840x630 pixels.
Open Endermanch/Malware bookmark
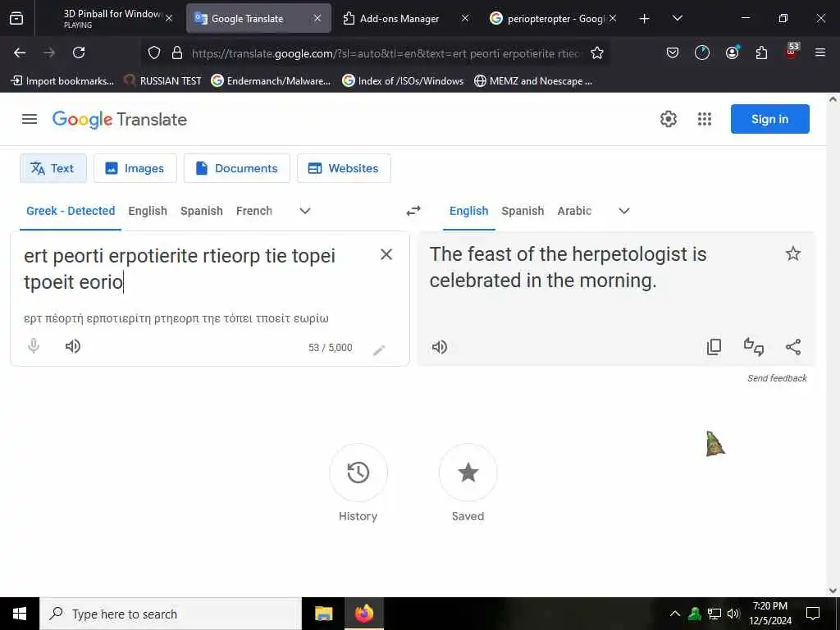[x=271, y=81]
